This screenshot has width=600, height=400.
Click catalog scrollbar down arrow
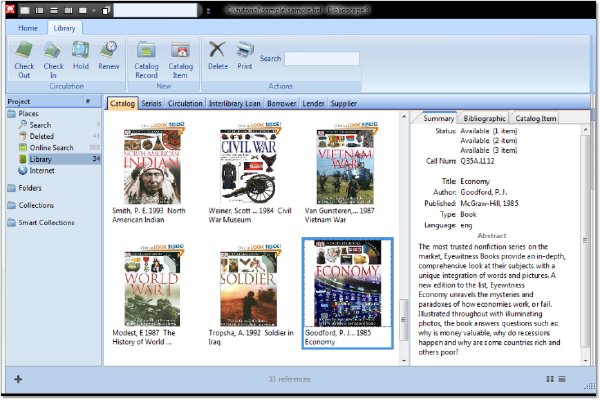coord(404,360)
